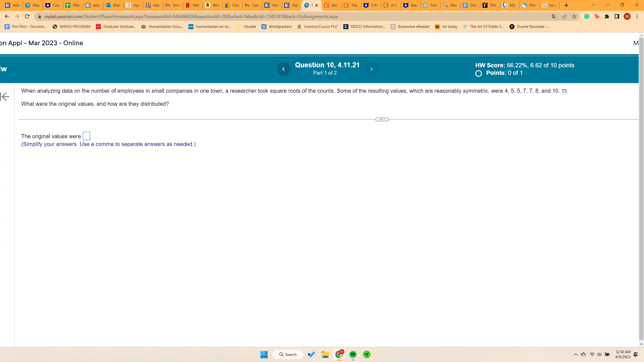Viewport: 644px width, 362px height.
Task: Show hidden system tray icons
Action: coord(576,354)
